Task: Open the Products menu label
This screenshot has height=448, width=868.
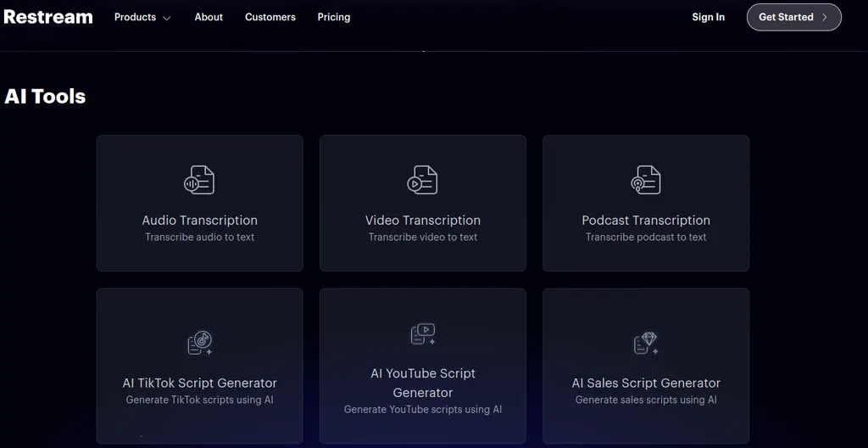Action: [135, 17]
